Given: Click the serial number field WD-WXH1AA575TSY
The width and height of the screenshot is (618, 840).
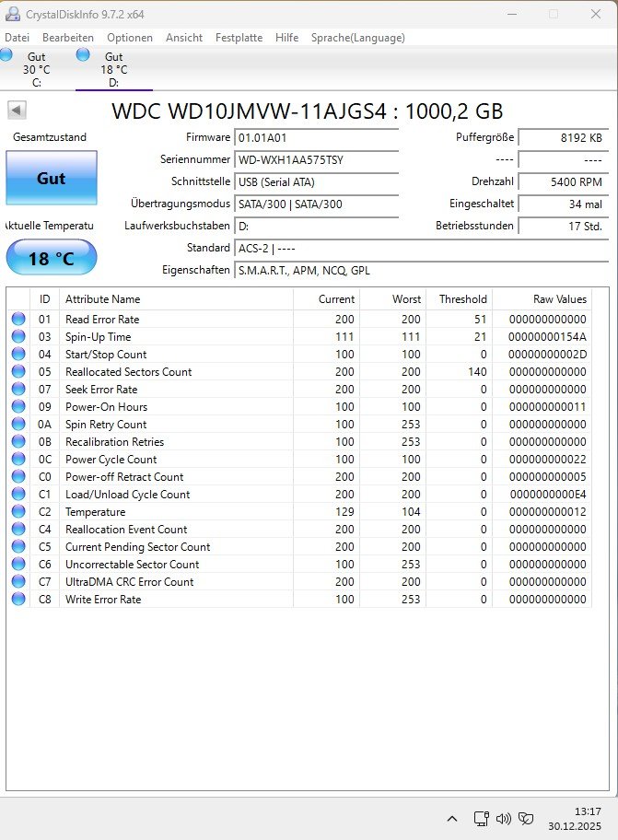Looking at the screenshot, I should (316, 159).
